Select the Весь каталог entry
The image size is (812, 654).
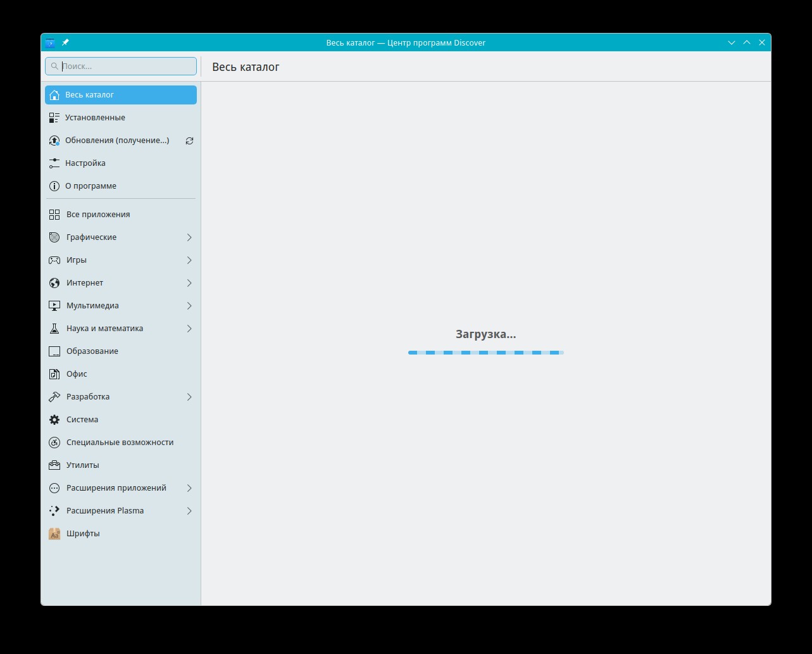[x=121, y=95]
